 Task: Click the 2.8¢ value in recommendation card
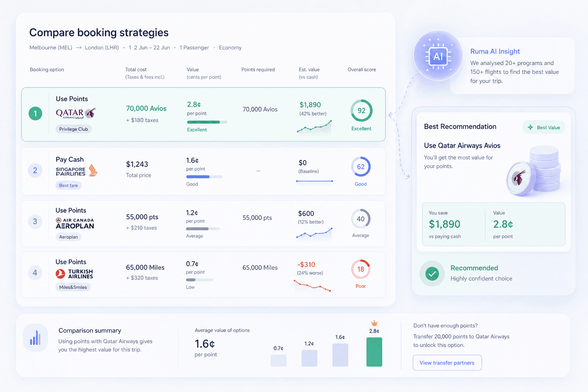(x=503, y=224)
